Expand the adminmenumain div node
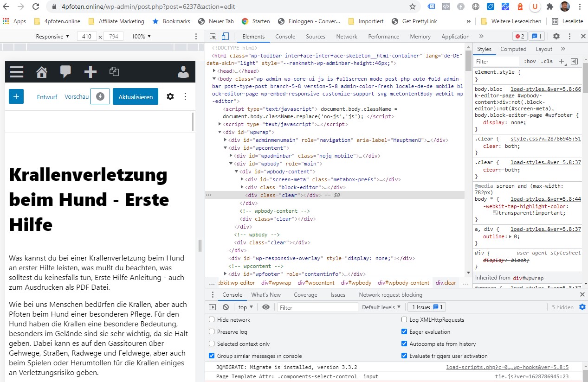The height and width of the screenshot is (382, 588). point(226,140)
